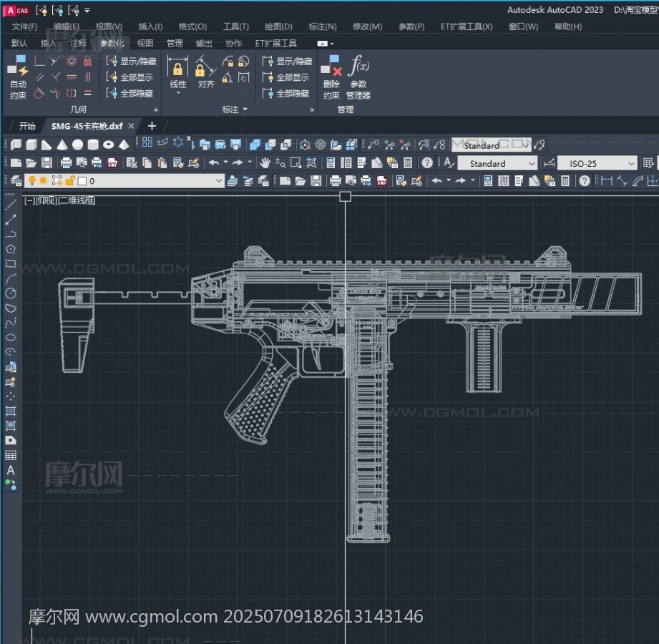Click the layer 0 color swatch
Image resolution: width=659 pixels, height=644 pixels.
tap(82, 181)
